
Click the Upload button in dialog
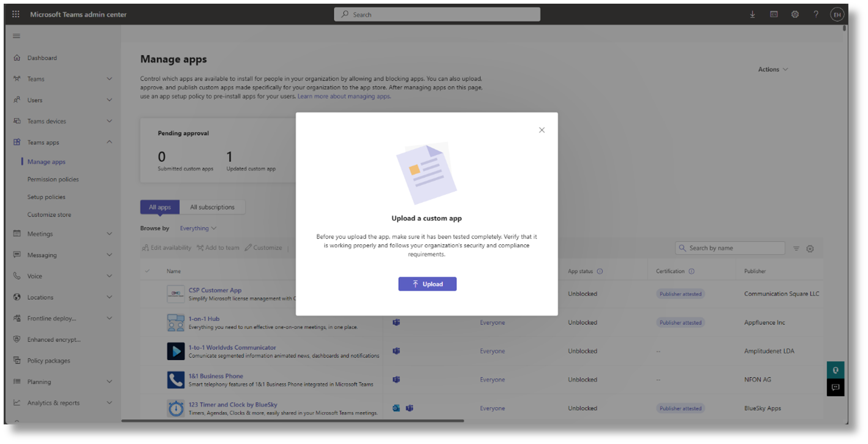428,284
